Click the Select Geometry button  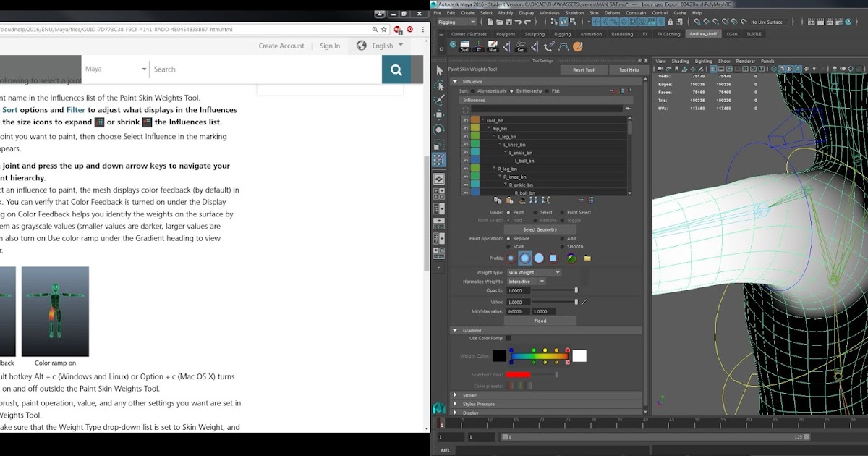(540, 229)
